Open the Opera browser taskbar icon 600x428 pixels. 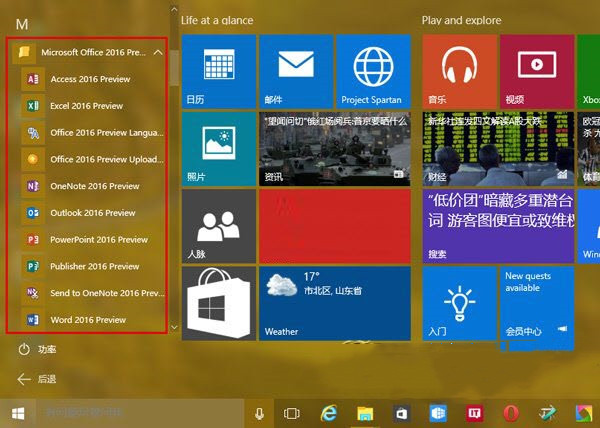click(511, 413)
